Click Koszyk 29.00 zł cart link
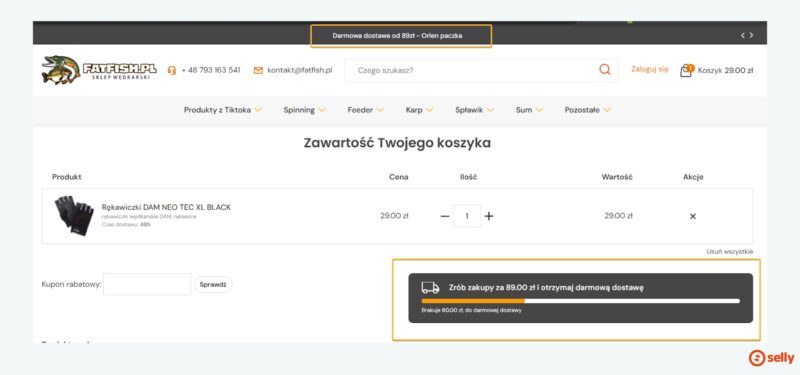 725,70
